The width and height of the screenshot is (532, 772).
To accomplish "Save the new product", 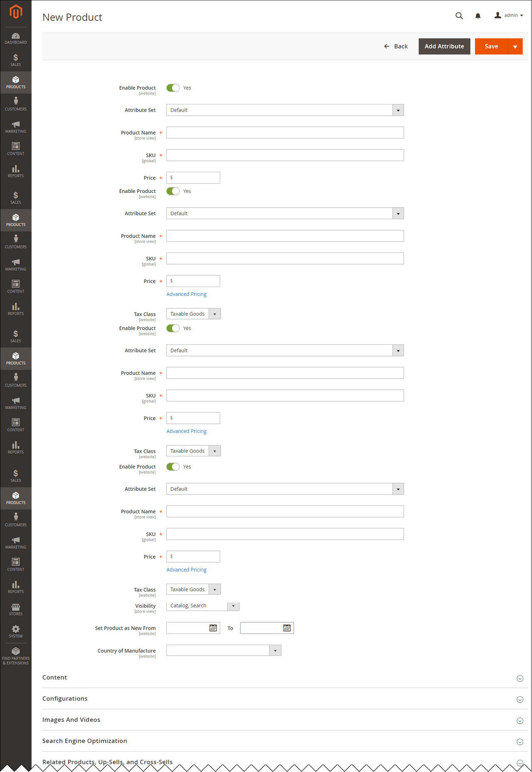I will (x=491, y=46).
